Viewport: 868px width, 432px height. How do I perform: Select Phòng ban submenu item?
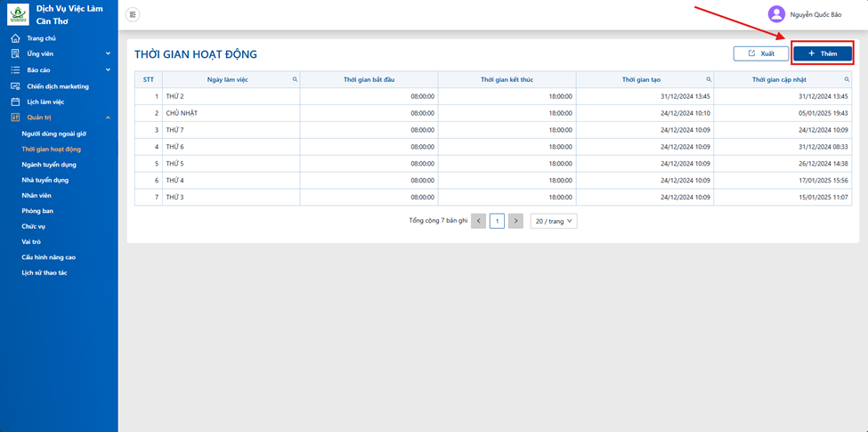pos(37,211)
